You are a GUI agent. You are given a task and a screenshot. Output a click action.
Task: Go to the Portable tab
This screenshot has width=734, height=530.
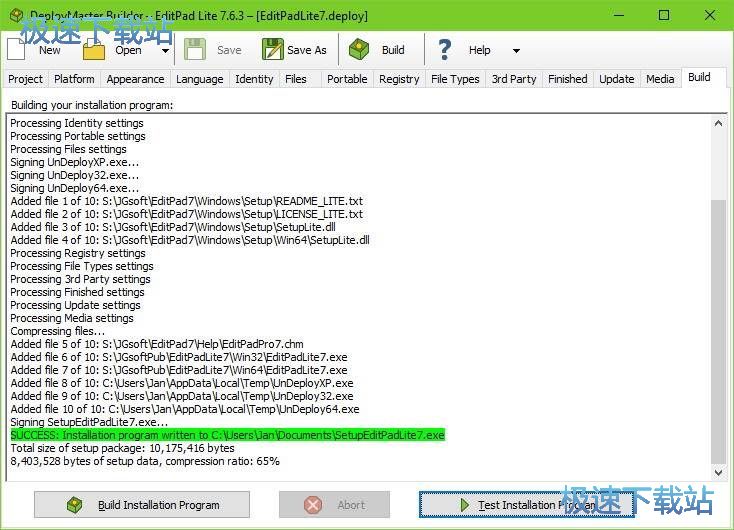click(347, 79)
